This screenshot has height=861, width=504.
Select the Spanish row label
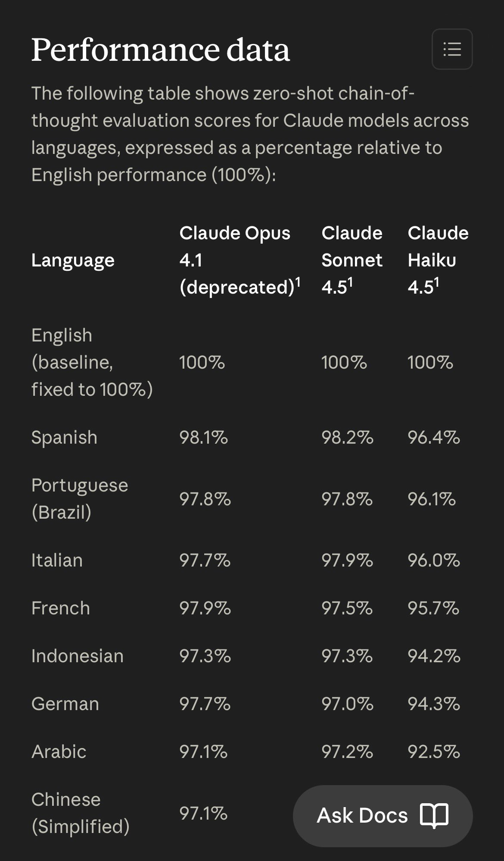pos(64,438)
